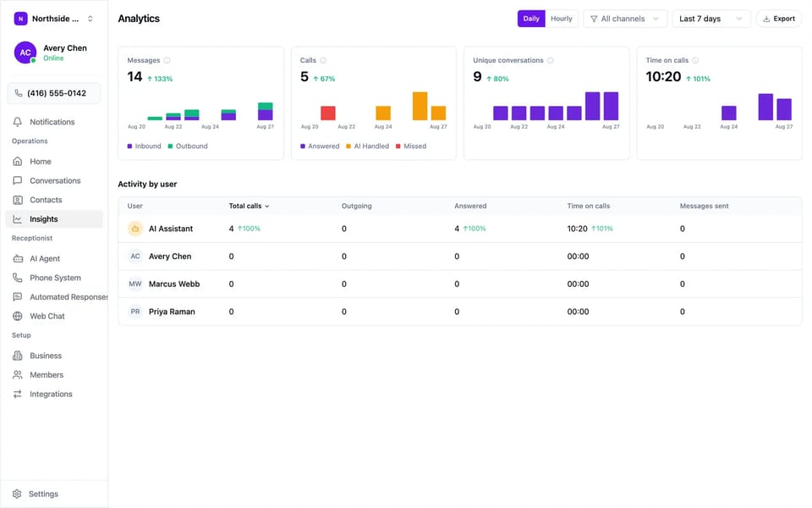
Task: Click the bell icon beside Notifications
Action: tap(18, 122)
